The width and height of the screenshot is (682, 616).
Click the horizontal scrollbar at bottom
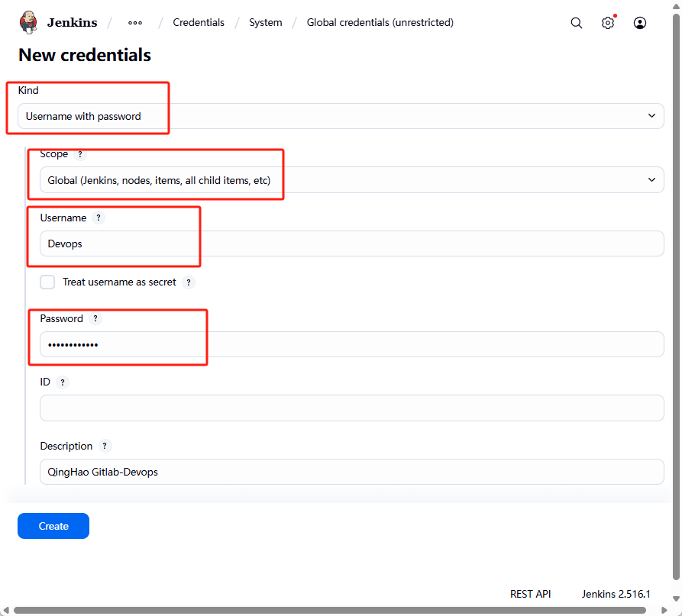click(x=328, y=610)
